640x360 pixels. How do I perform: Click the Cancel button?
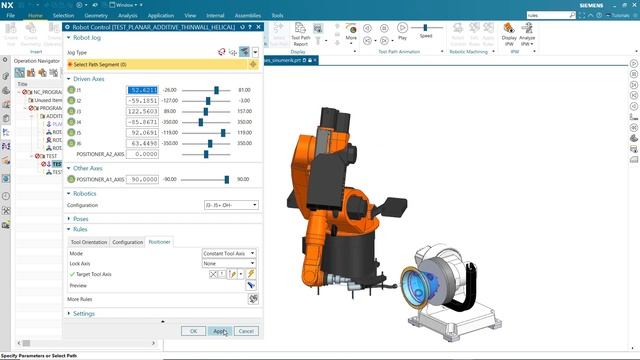coord(246,331)
